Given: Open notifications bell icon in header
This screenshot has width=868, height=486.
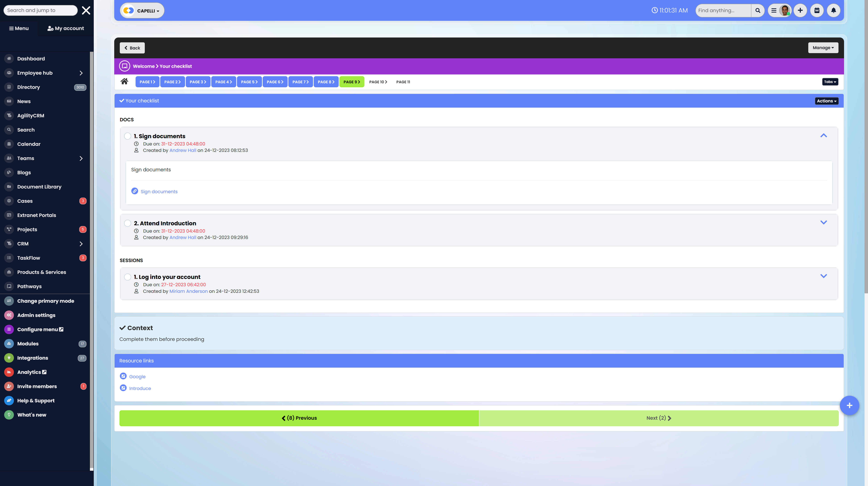Looking at the screenshot, I should tap(833, 10).
